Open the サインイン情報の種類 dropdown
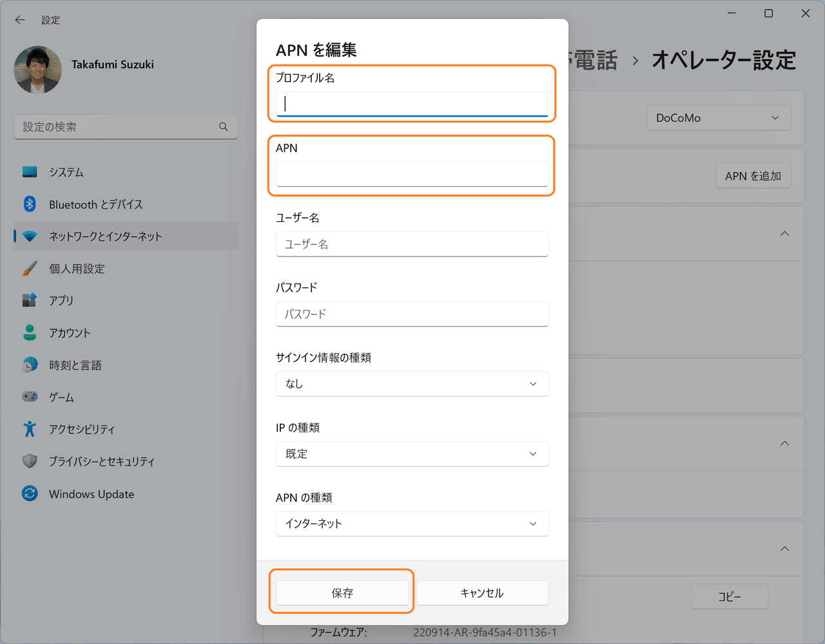 (412, 383)
